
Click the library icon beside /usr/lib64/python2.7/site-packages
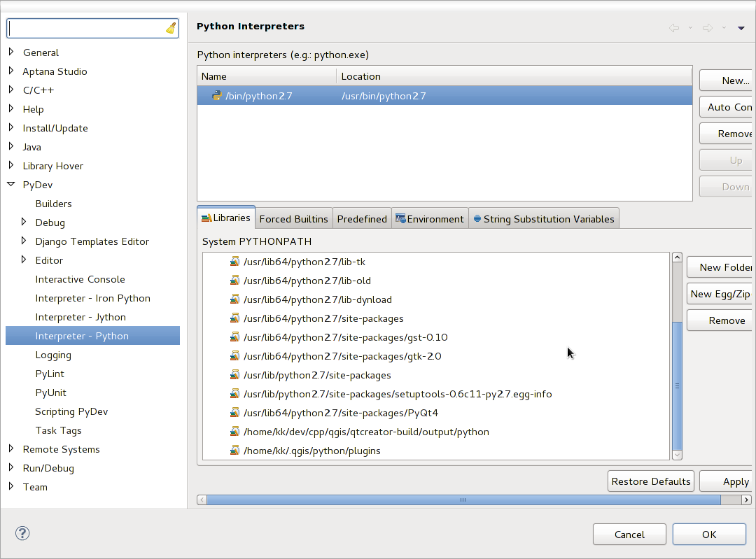[x=234, y=318]
